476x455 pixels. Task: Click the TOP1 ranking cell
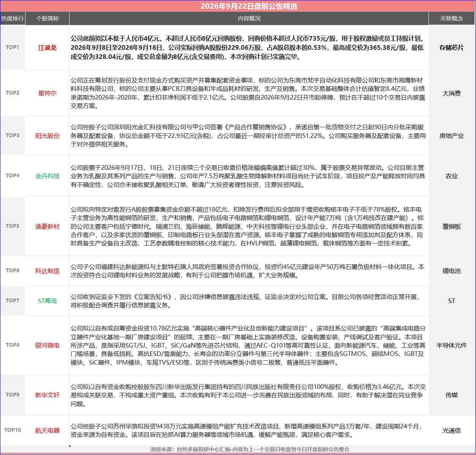(x=13, y=47)
